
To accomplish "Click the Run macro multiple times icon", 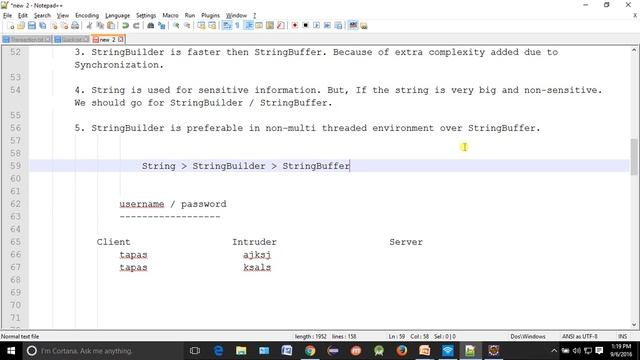I will tap(327, 26).
